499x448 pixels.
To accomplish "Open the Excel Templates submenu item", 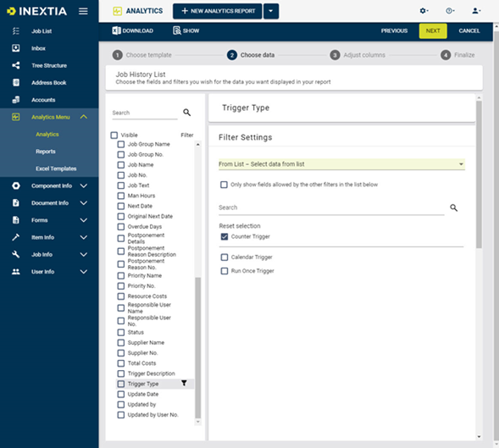I will tap(56, 169).
